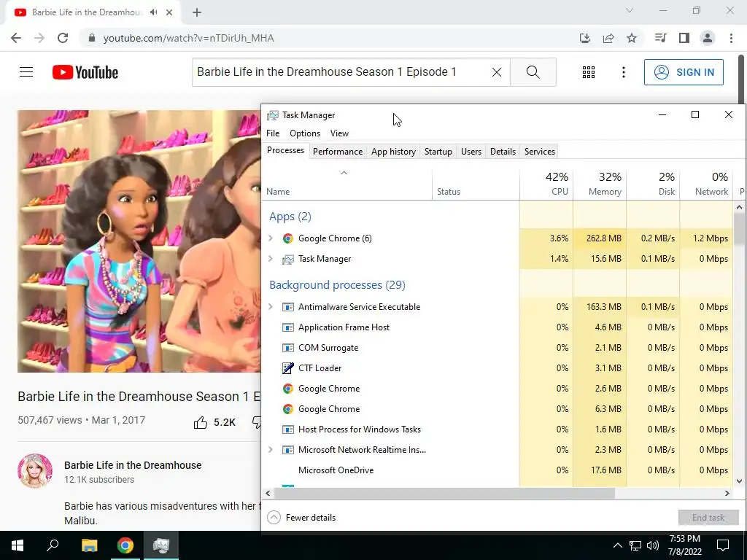Viewport: 747px width, 560px height.
Task: Open Chrome media control icon
Action: [660, 38]
